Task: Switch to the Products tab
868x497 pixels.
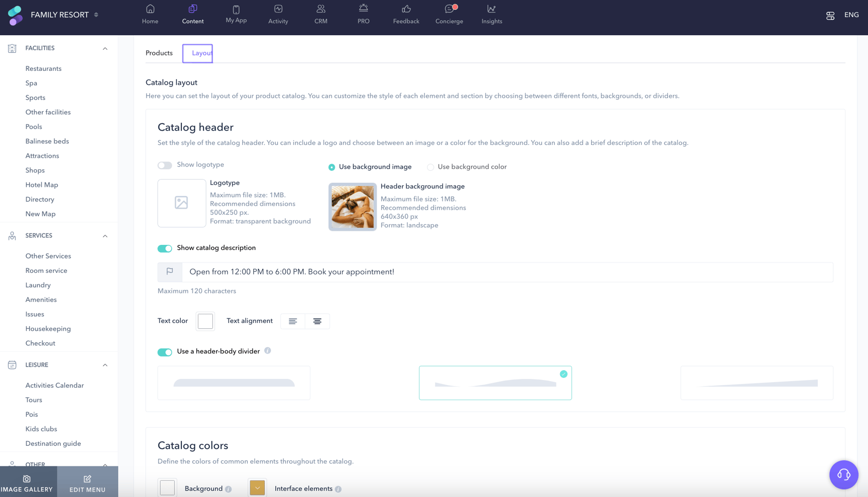Action: tap(159, 53)
